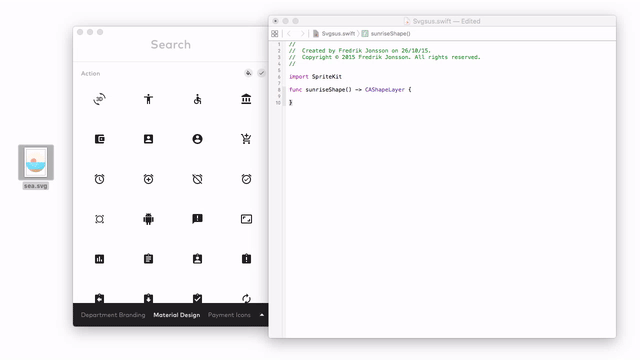
Task: Click the Action category heading
Action: coord(91,73)
